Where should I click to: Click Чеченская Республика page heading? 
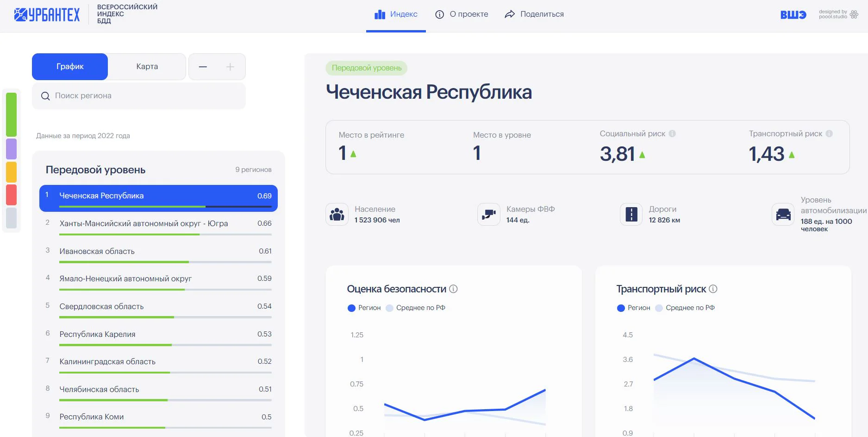pos(429,92)
